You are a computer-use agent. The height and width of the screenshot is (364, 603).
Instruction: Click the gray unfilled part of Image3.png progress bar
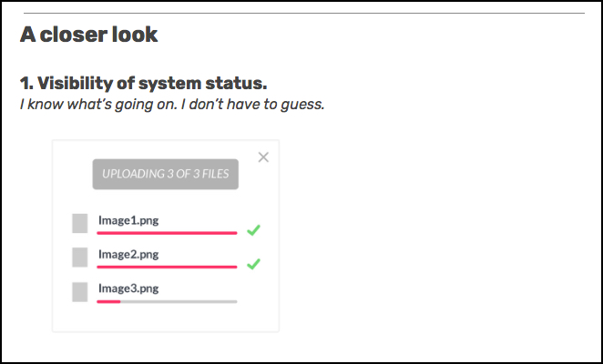179,302
